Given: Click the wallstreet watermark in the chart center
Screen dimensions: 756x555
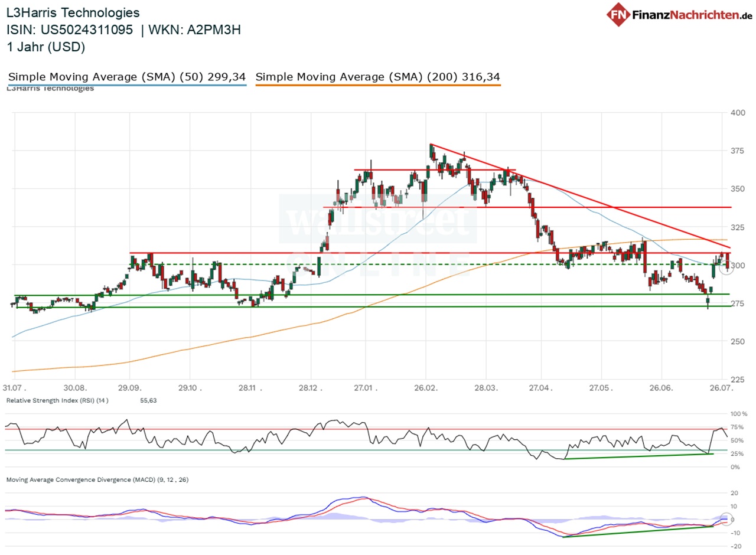Looking at the screenshot, I should click(378, 218).
